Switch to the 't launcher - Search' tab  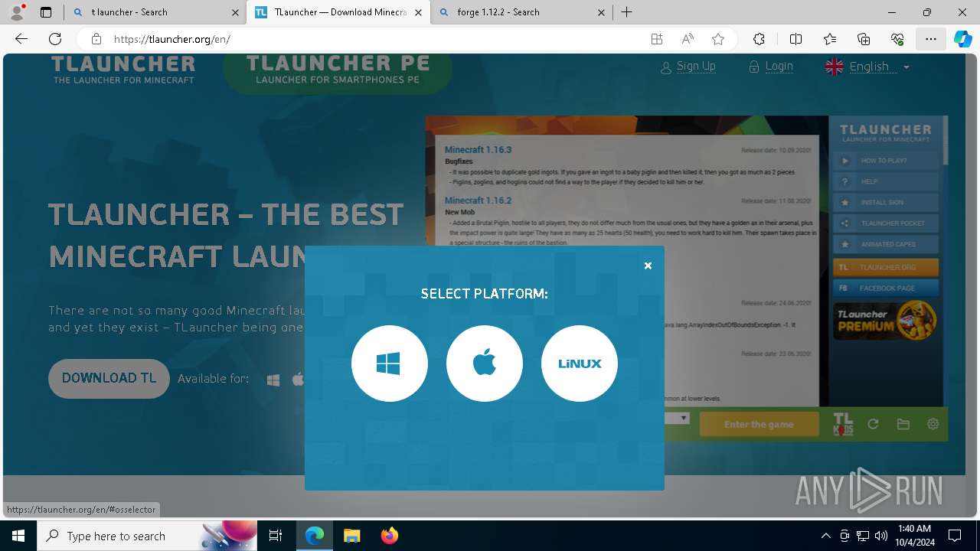(x=155, y=12)
